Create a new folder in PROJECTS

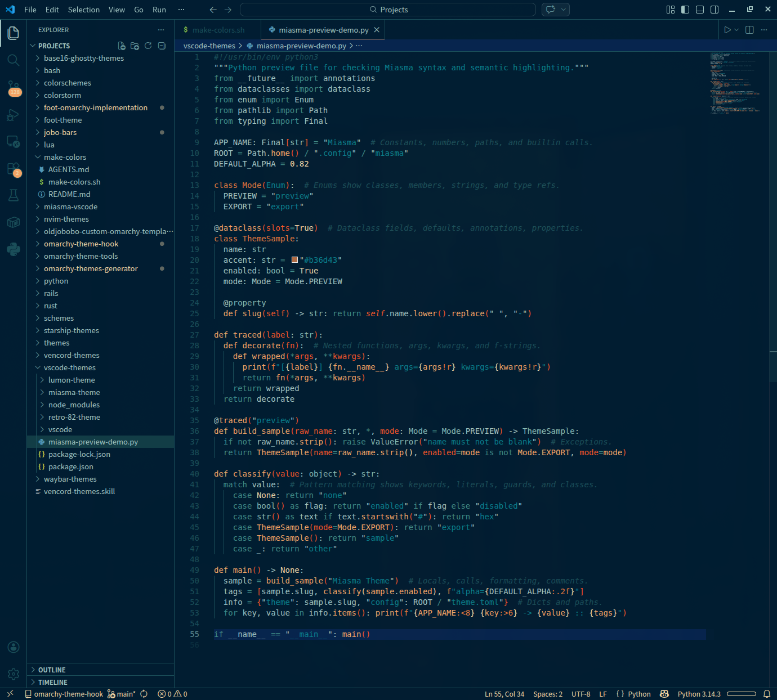[x=135, y=46]
